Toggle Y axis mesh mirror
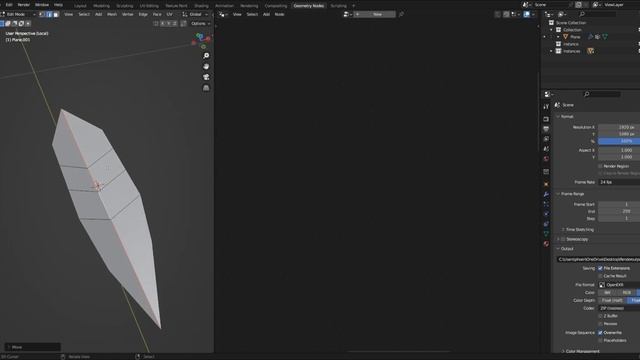 [x=169, y=24]
